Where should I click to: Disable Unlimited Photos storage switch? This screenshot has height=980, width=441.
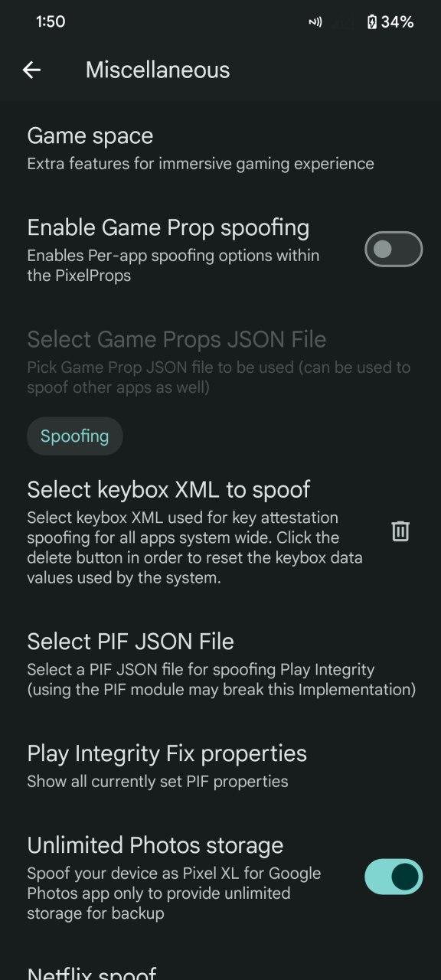394,877
